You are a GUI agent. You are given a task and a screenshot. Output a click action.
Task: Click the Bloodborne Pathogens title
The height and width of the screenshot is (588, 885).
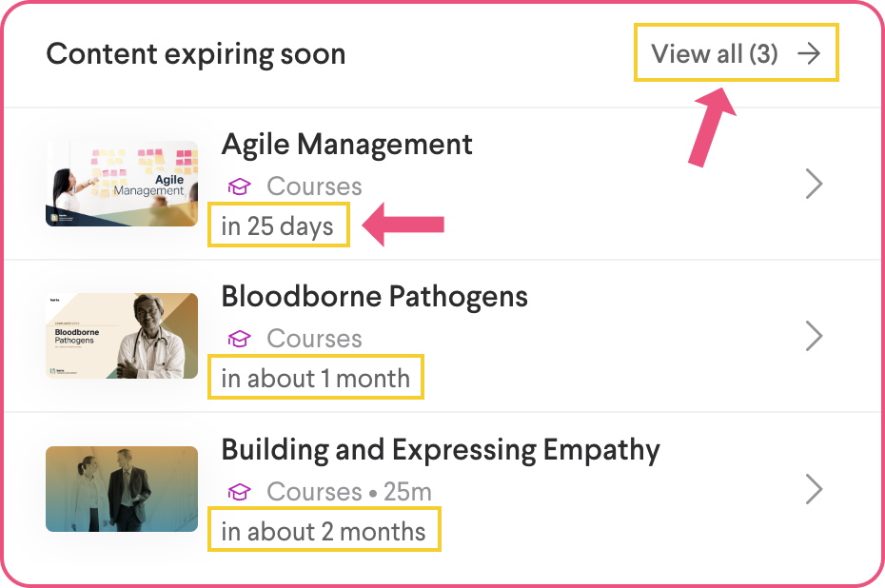point(374,296)
